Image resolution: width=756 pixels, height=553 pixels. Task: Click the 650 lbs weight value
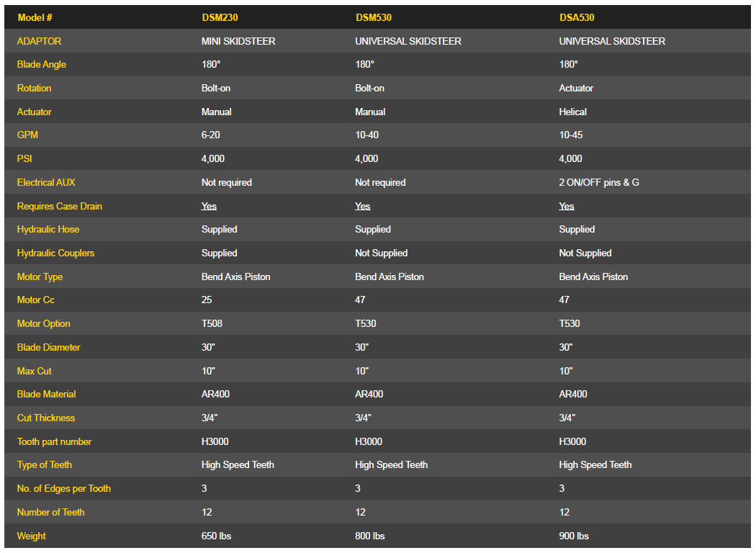216,536
